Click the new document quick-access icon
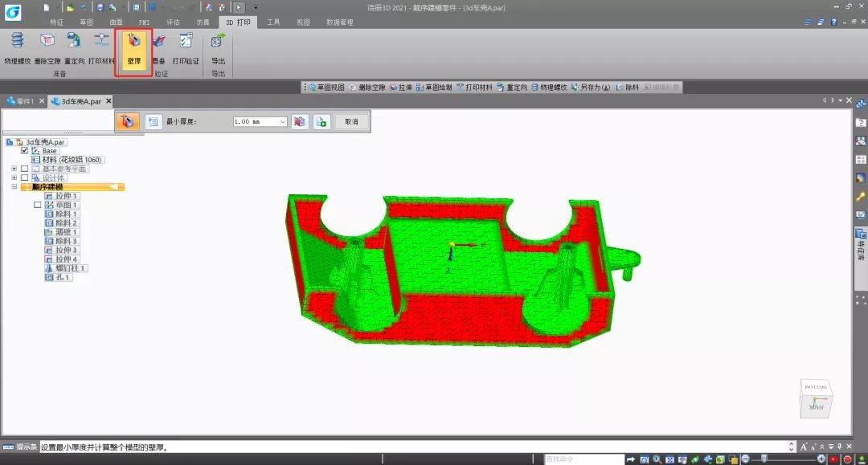Image resolution: width=868 pixels, height=465 pixels. pyautogui.click(x=47, y=8)
